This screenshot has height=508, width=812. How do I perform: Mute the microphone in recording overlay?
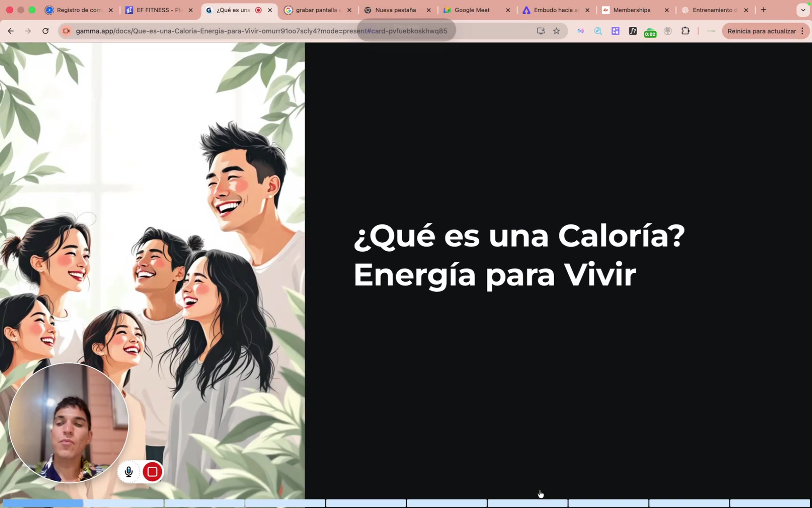[128, 471]
